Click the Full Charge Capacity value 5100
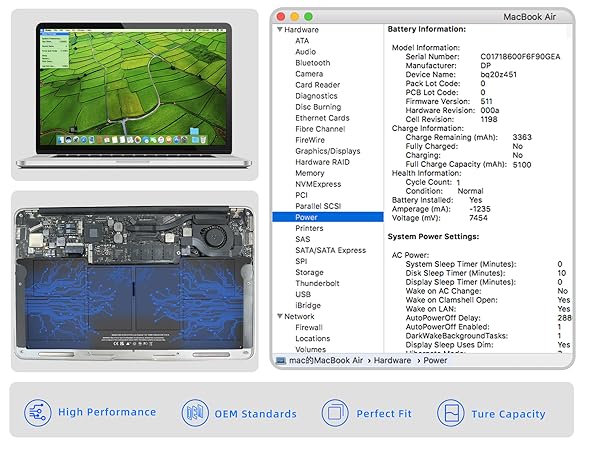 point(522,165)
